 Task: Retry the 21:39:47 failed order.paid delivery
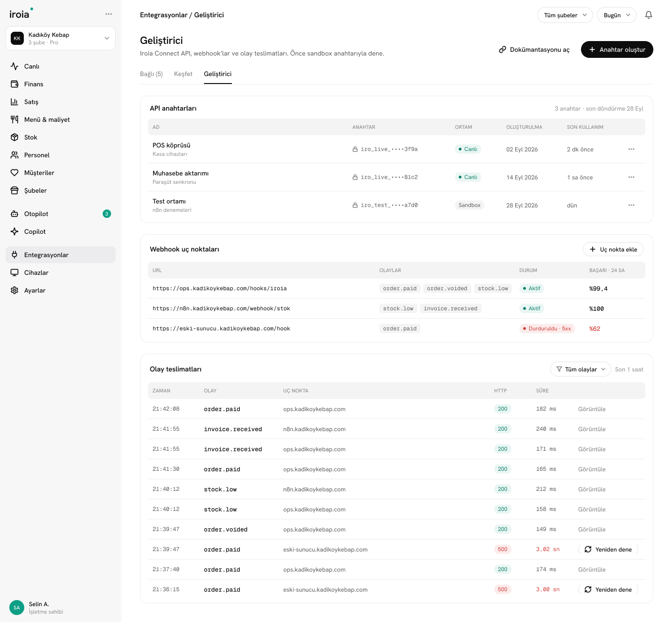(x=608, y=549)
